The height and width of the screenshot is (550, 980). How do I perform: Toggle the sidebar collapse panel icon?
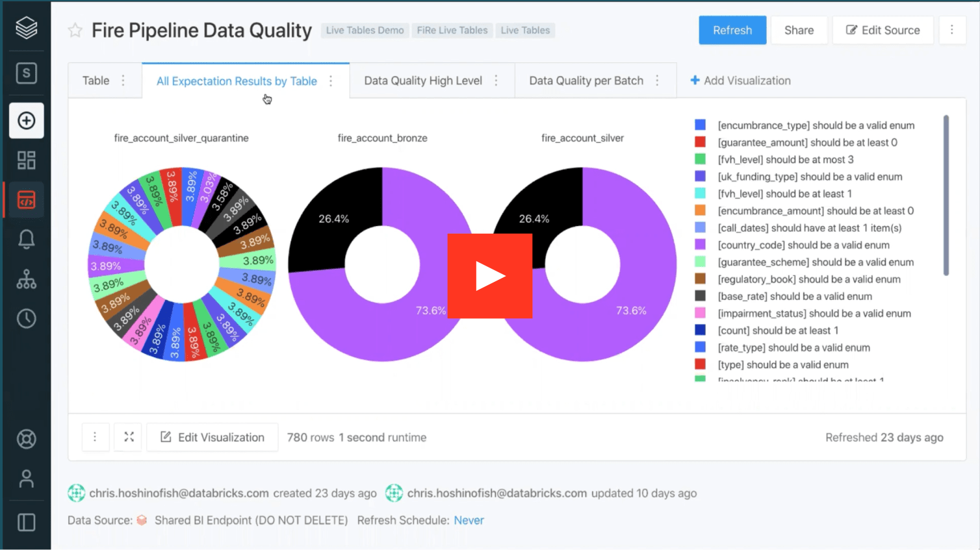click(27, 523)
